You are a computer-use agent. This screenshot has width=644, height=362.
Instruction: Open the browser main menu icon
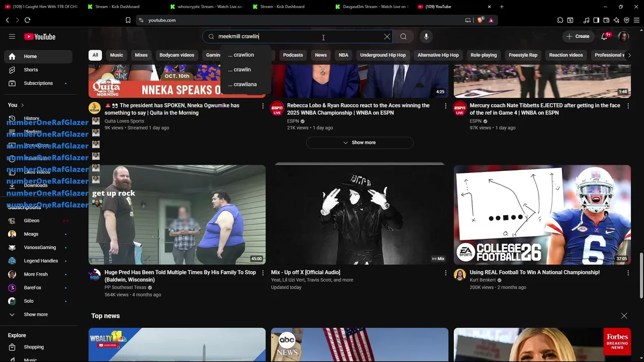[x=636, y=20]
